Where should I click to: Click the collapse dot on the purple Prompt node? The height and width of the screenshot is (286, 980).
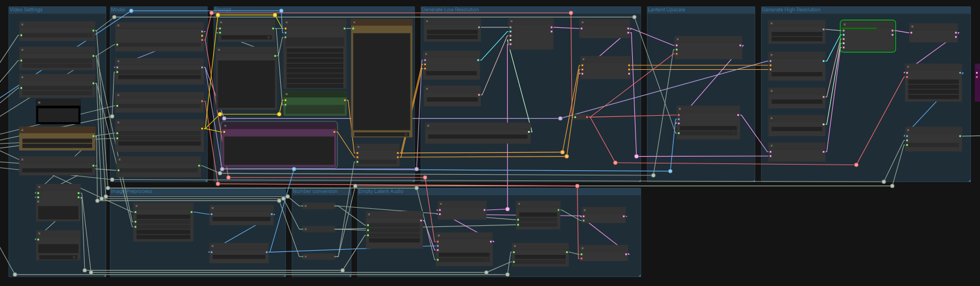226,125
